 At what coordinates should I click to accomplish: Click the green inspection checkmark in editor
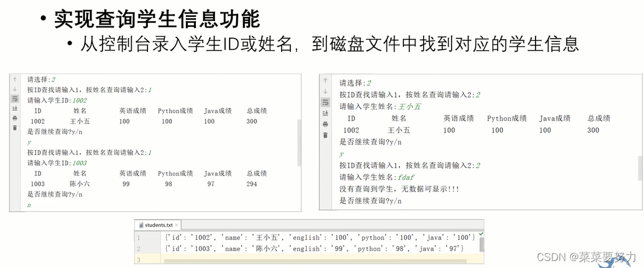[x=481, y=234]
